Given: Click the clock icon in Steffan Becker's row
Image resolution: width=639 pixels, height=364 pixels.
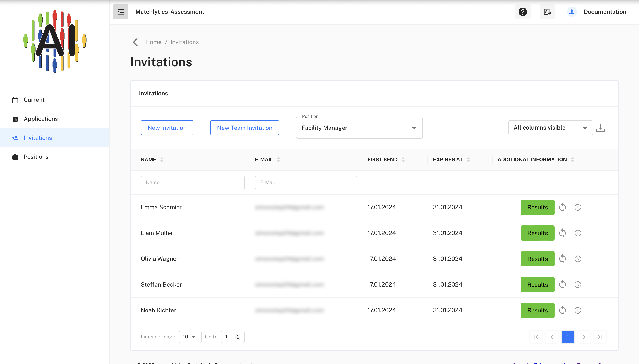Looking at the screenshot, I should (578, 284).
